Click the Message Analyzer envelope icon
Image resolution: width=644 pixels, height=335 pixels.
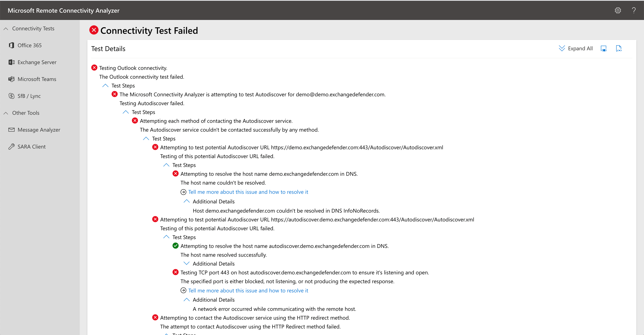click(11, 130)
